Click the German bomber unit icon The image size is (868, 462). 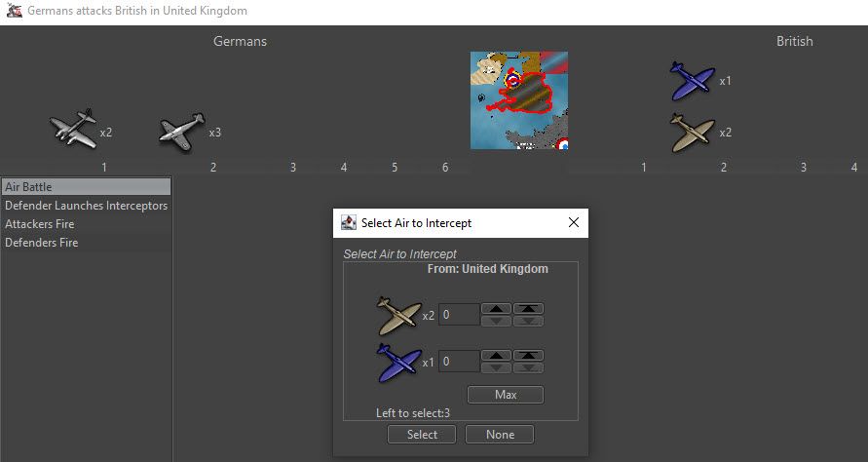73,130
